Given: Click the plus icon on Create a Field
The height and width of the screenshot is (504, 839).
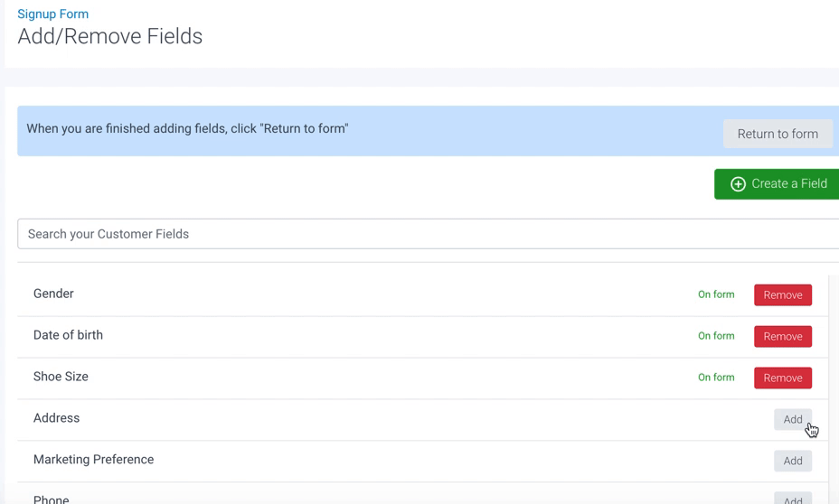Looking at the screenshot, I should 738,184.
